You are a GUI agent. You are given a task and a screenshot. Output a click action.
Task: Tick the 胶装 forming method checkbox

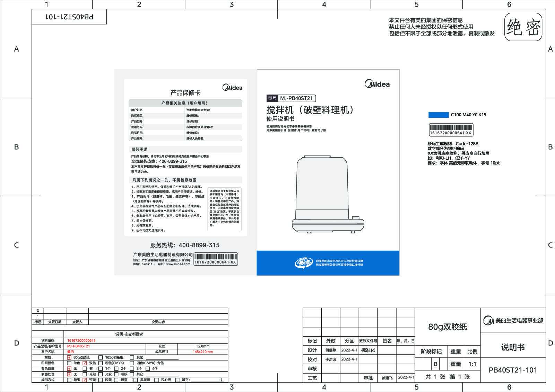pyautogui.click(x=101, y=380)
